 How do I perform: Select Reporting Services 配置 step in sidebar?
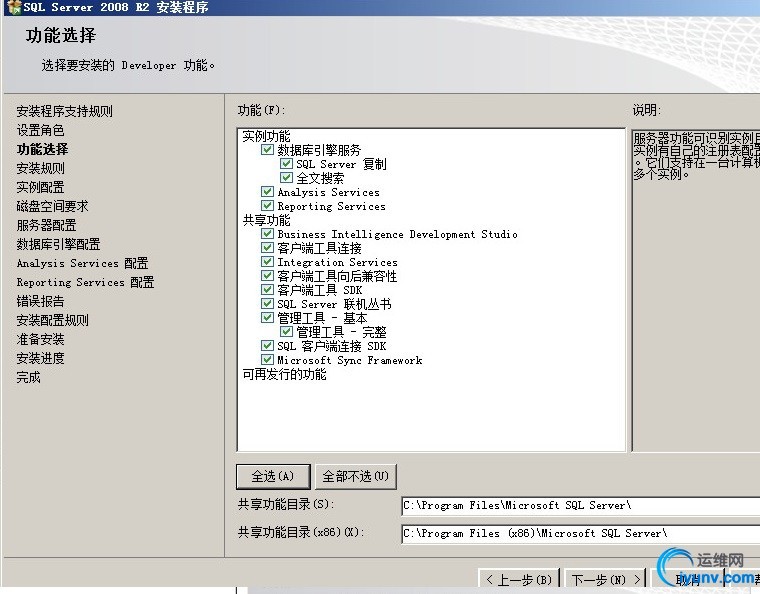coord(85,282)
